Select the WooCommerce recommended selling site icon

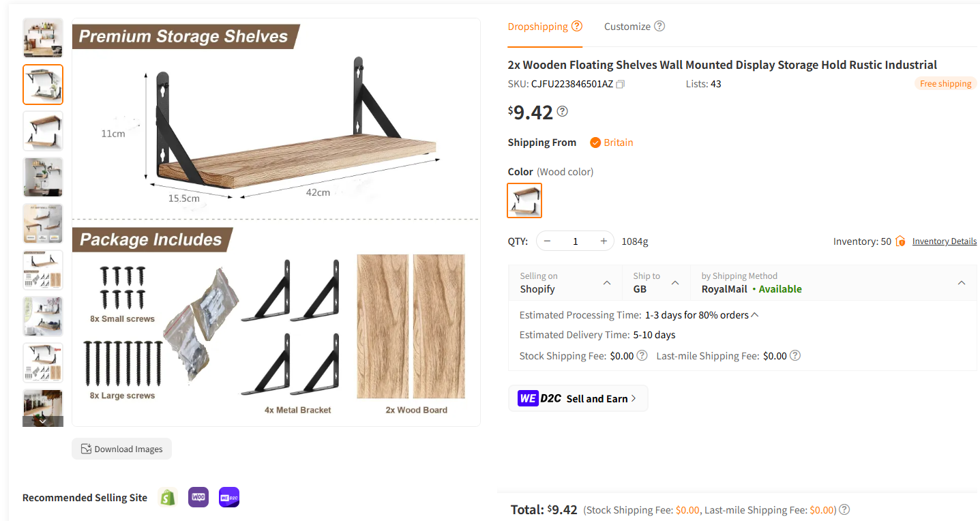click(x=198, y=497)
